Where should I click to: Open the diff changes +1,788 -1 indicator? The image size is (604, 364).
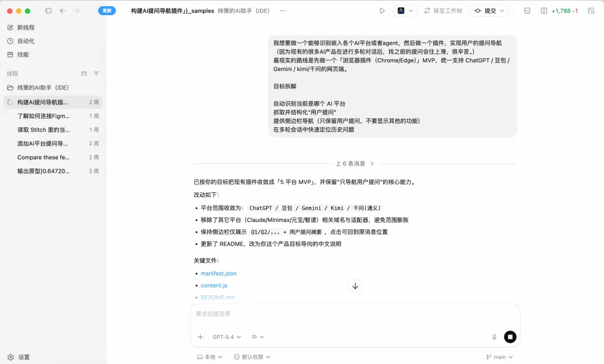tap(560, 11)
